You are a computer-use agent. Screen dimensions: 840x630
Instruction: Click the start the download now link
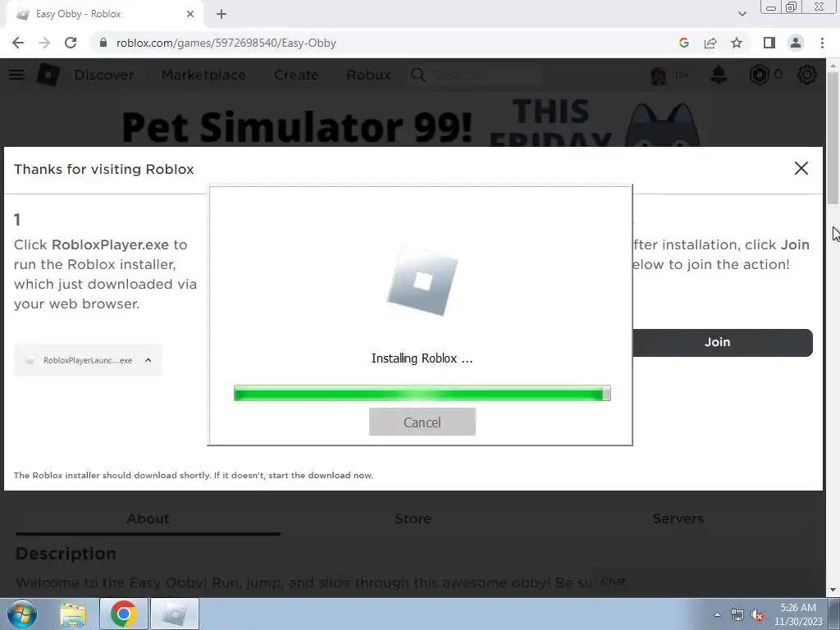(321, 475)
